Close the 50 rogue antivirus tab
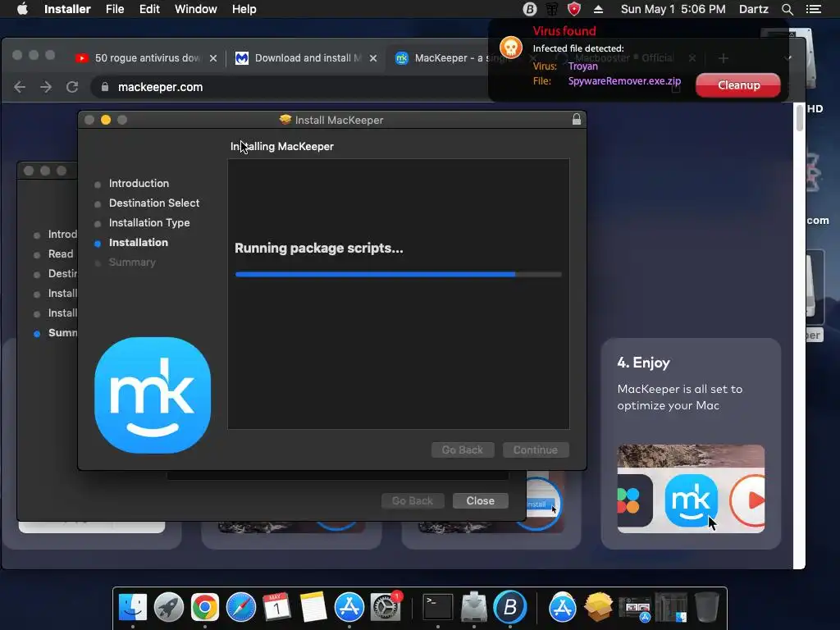Screen dimensions: 840x630 [213, 58]
